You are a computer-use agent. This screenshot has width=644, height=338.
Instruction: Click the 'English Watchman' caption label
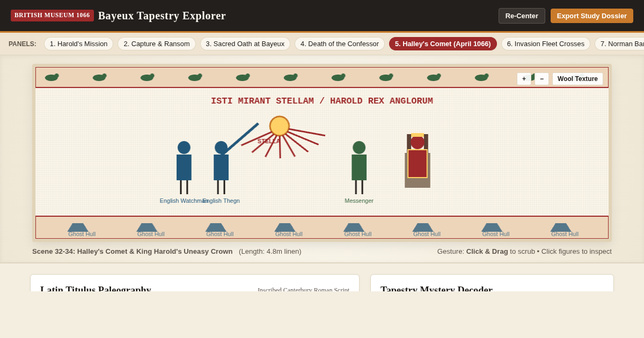tap(184, 201)
